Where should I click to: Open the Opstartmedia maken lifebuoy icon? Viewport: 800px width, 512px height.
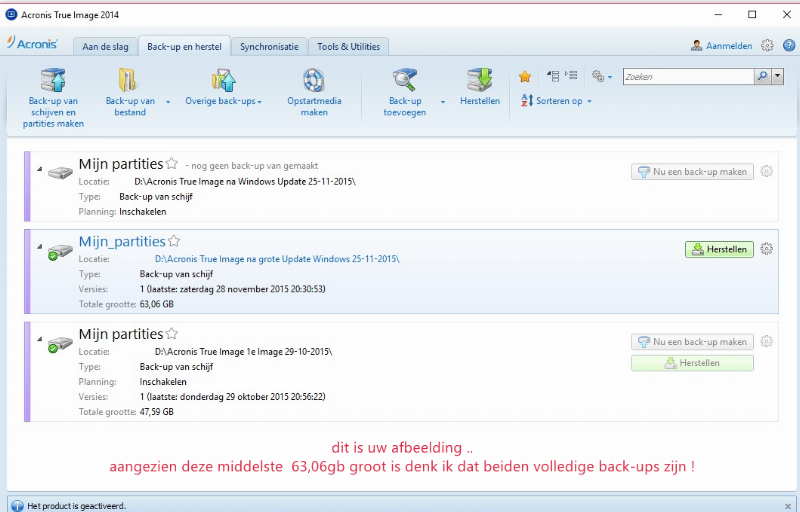(x=314, y=80)
